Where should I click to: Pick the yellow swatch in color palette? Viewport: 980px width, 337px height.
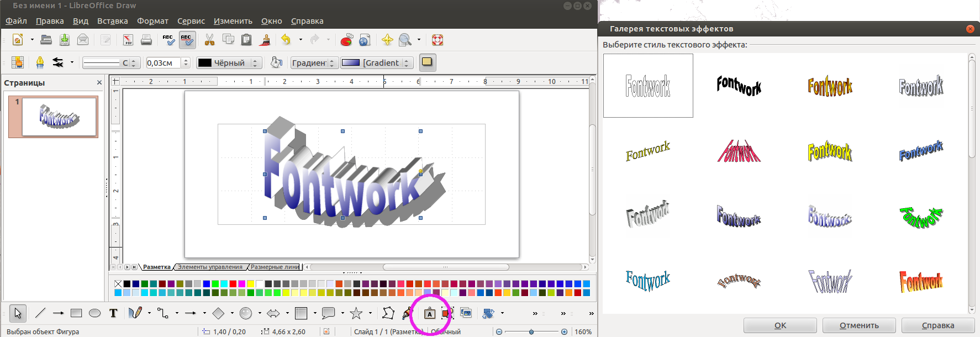coord(251,284)
